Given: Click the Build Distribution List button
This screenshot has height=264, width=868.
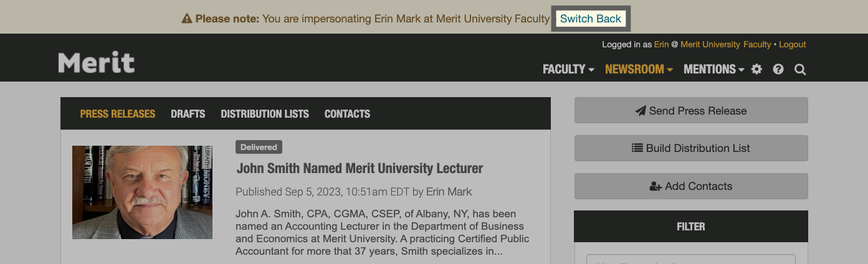Looking at the screenshot, I should click(691, 148).
